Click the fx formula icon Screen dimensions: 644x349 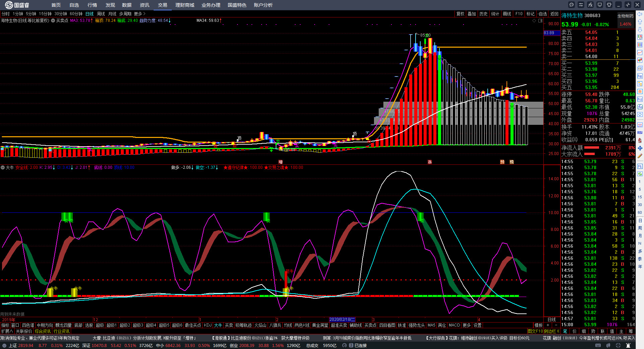pos(590,5)
